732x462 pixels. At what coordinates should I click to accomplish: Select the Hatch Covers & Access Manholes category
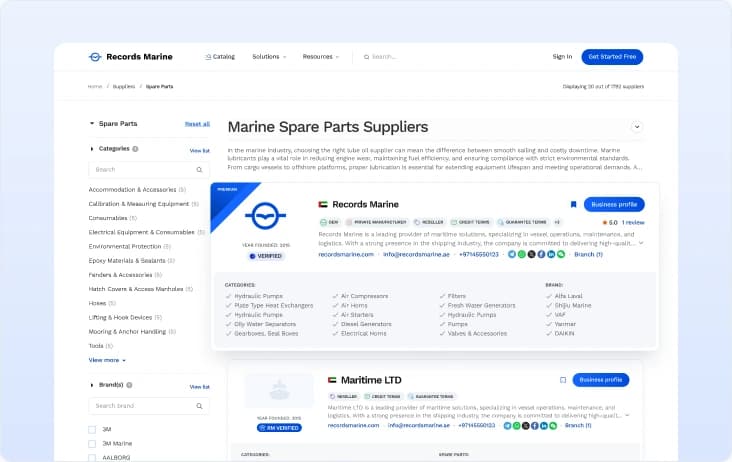(x=141, y=289)
